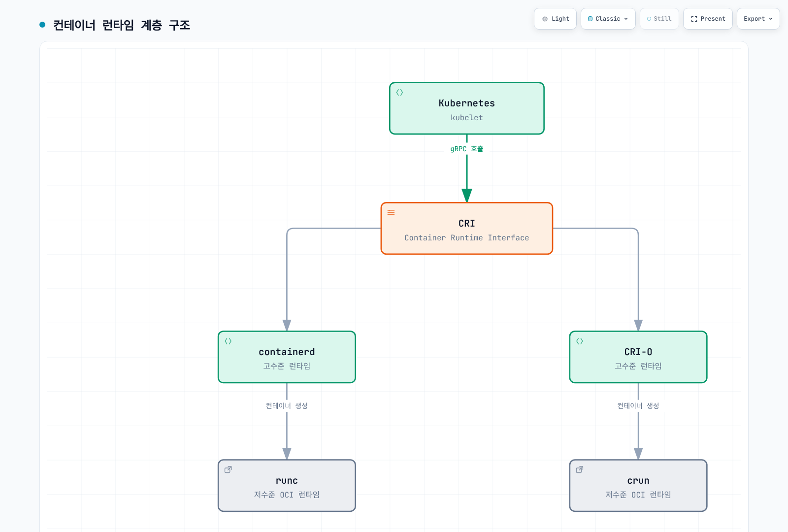
Task: Click the code icon on the containerd node
Action: [228, 341]
